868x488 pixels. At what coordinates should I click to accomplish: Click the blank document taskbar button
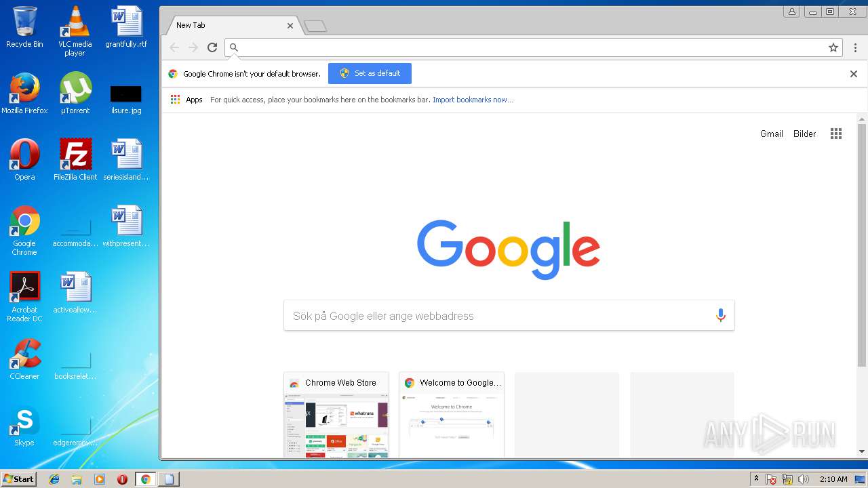[169, 479]
